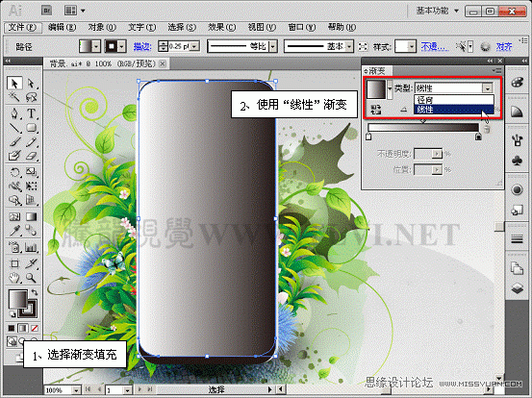Select the white gradient stop
This screenshot has width=532, height=398.
368,137
